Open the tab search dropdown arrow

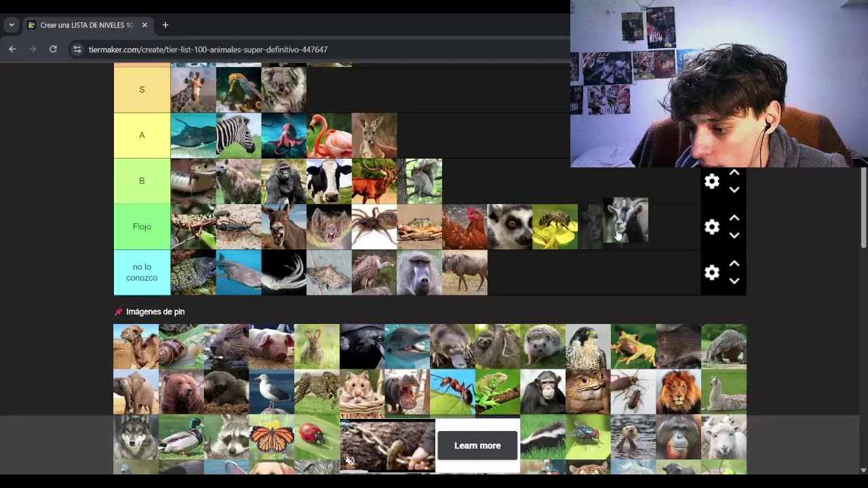point(12,25)
